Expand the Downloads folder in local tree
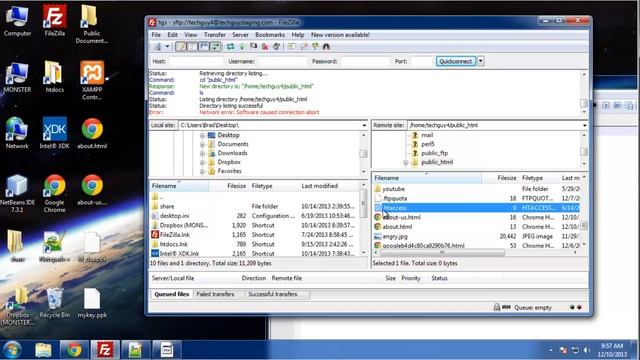This screenshot has width=640, height=360. pos(202,153)
